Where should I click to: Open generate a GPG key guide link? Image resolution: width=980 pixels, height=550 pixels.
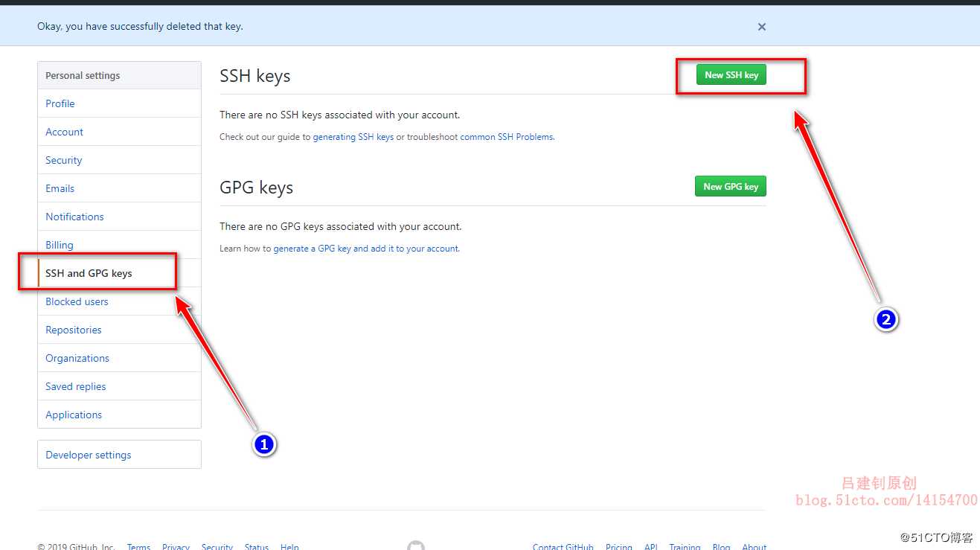pos(366,249)
